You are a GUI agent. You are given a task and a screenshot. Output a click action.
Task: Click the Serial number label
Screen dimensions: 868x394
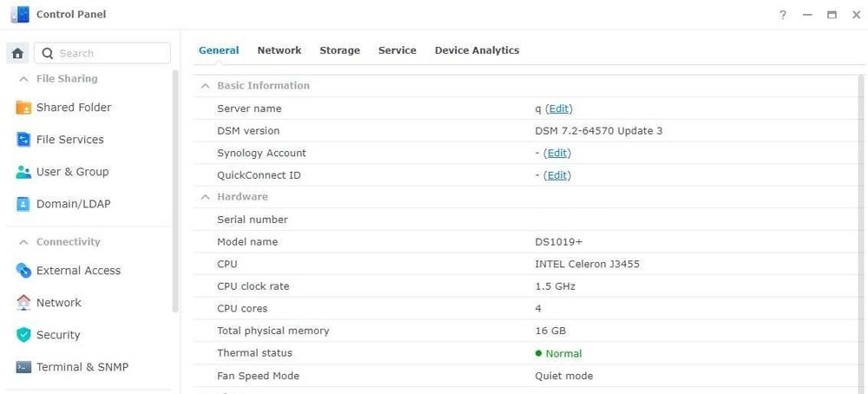coord(253,220)
